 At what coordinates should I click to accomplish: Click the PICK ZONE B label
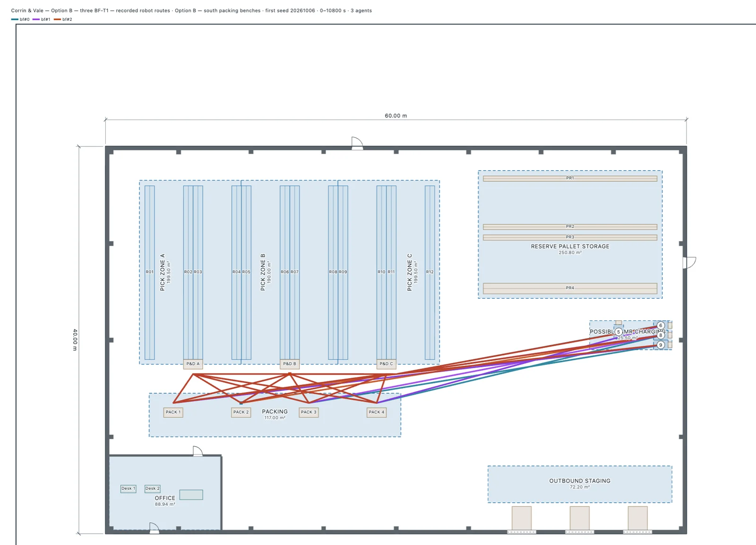pos(263,272)
